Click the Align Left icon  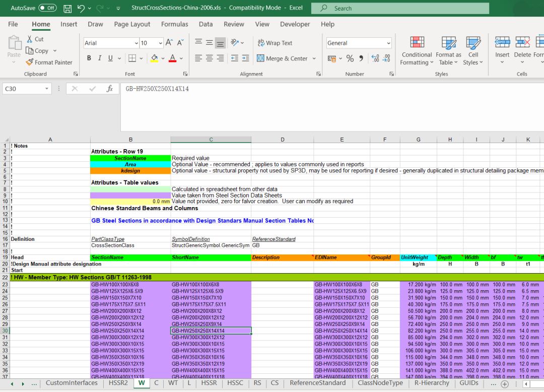(198, 58)
